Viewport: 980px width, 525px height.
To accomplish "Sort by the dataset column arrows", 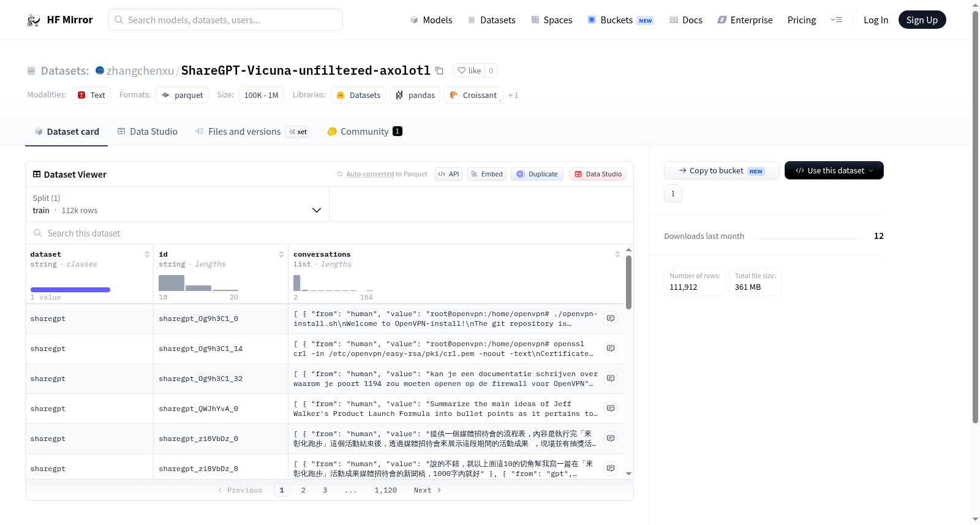I will pyautogui.click(x=147, y=254).
